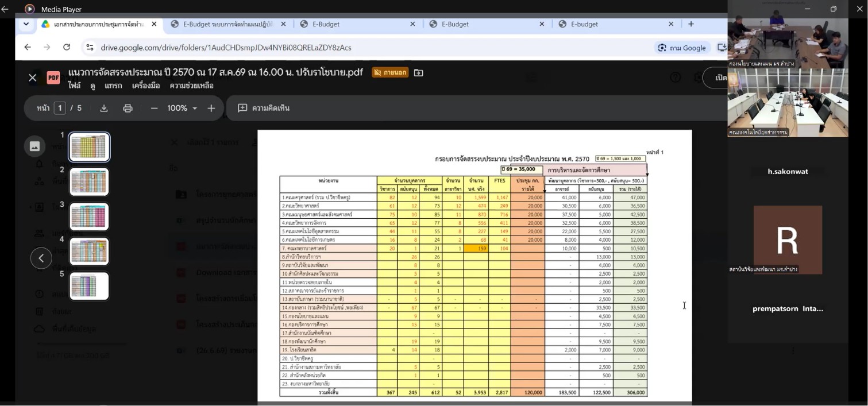Select participant prempatsorn Inta...

click(x=788, y=308)
